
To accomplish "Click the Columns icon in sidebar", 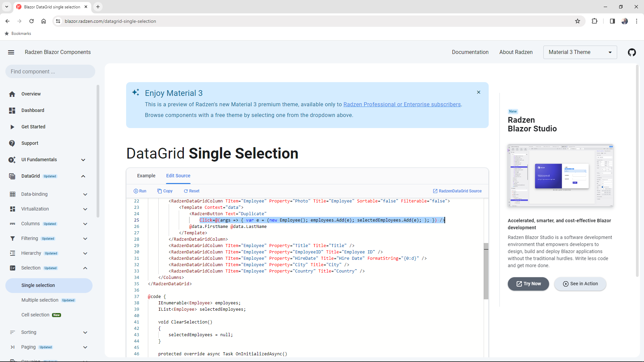I will point(13,224).
